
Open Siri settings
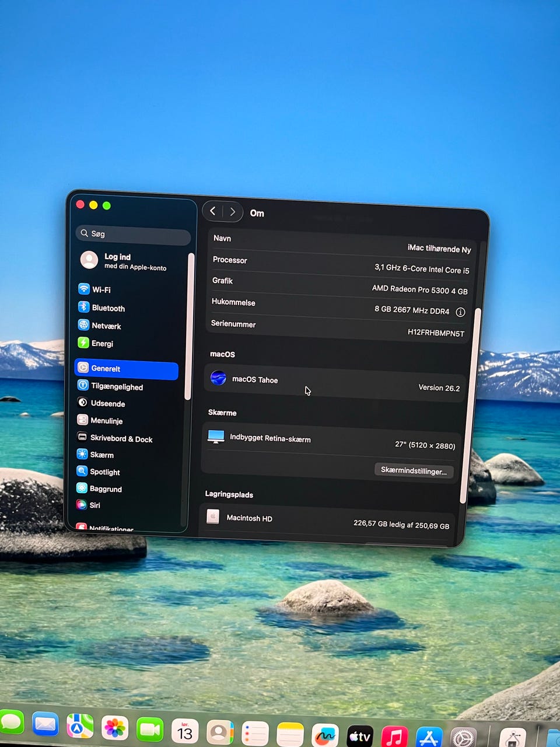click(88, 505)
